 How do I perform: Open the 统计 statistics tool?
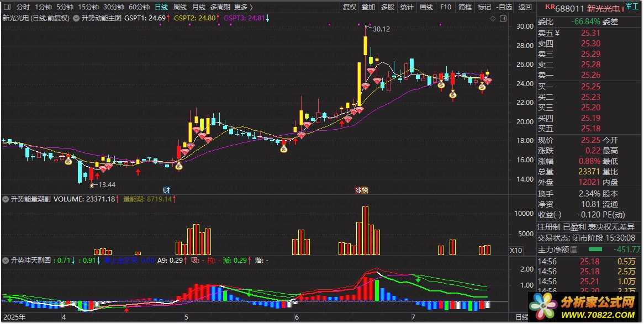point(407,7)
